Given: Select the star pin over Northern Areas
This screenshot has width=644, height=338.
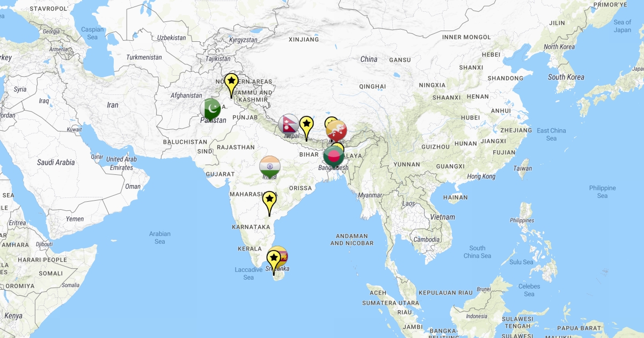Looking at the screenshot, I should click(231, 86).
